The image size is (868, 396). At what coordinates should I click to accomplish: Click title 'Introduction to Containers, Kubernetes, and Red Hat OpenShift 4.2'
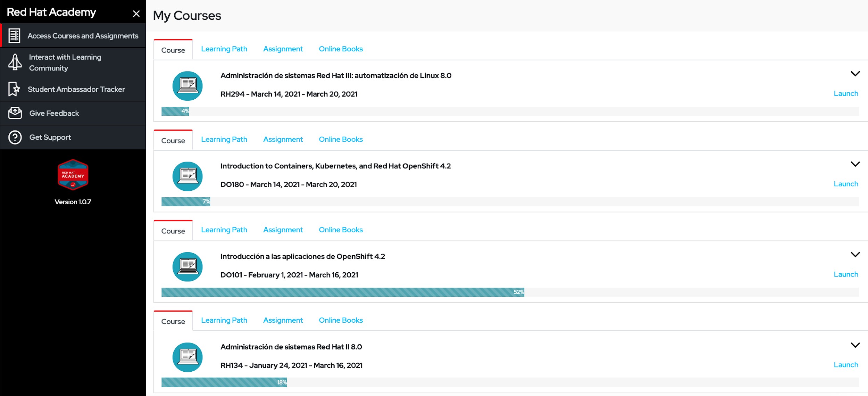click(x=335, y=166)
